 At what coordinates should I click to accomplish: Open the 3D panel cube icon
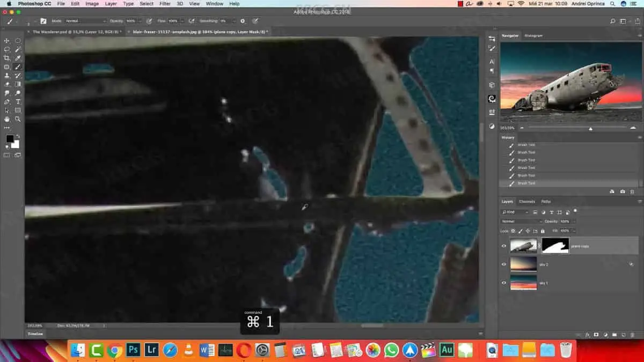pyautogui.click(x=492, y=85)
